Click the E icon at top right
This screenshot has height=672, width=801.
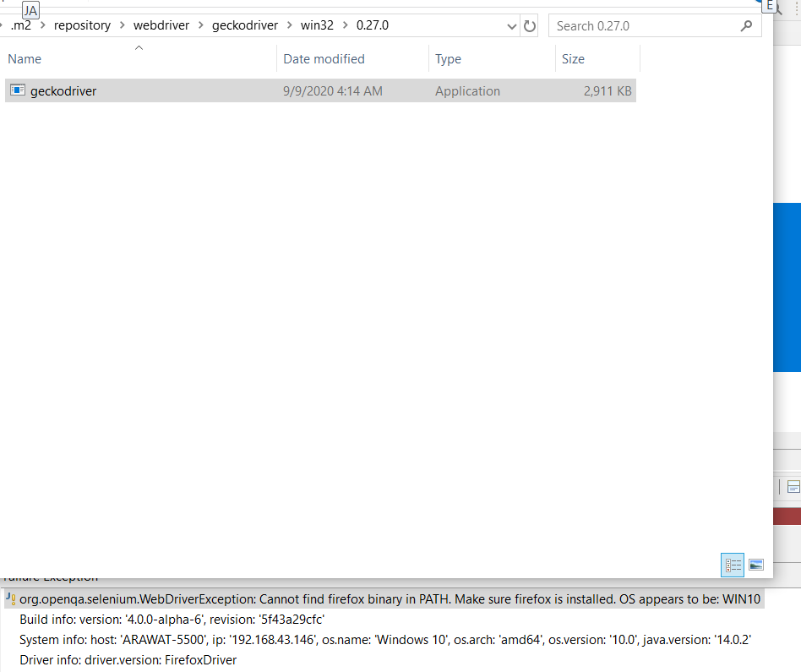771,7
